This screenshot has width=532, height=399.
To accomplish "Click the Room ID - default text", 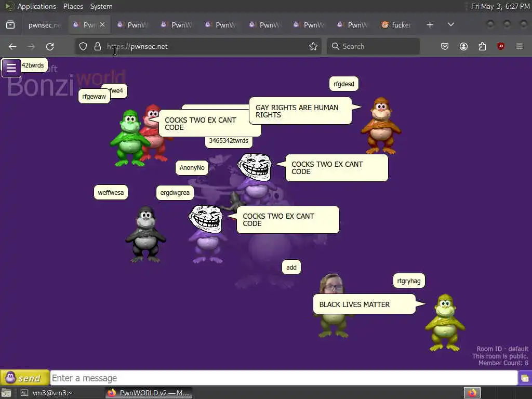I will 502,349.
